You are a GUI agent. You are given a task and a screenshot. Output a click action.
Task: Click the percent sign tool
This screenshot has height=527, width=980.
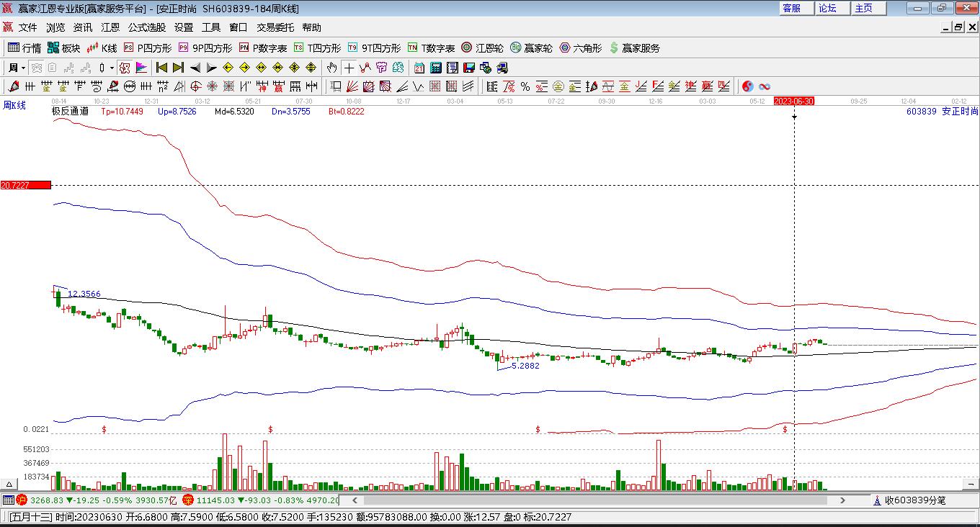click(525, 86)
